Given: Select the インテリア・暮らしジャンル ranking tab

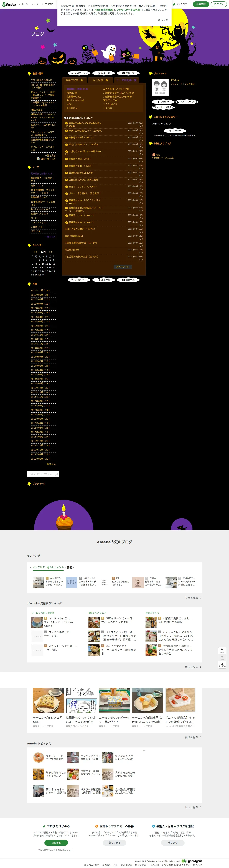Looking at the screenshot, I should [48, 567].
